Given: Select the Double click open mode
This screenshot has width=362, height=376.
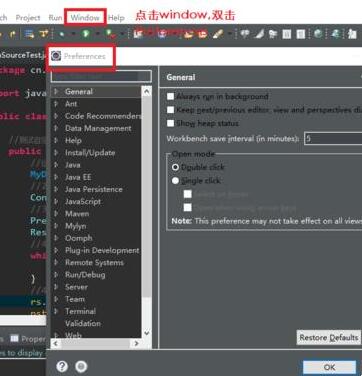Looking at the screenshot, I should coord(175,167).
